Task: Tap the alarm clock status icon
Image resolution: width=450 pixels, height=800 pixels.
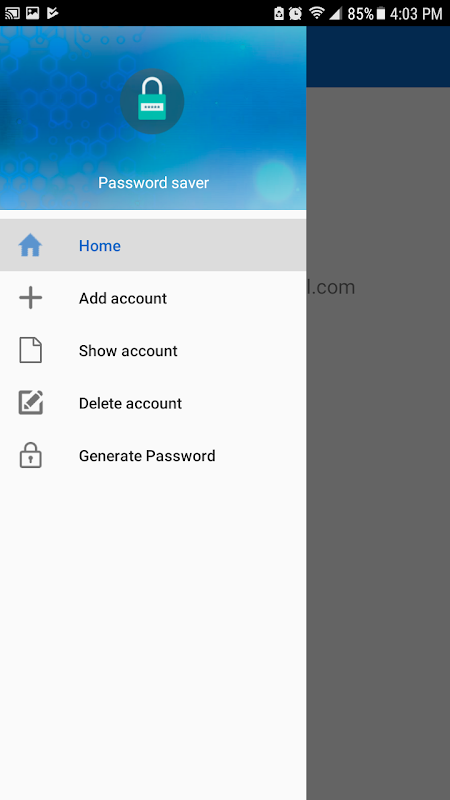Action: [295, 13]
